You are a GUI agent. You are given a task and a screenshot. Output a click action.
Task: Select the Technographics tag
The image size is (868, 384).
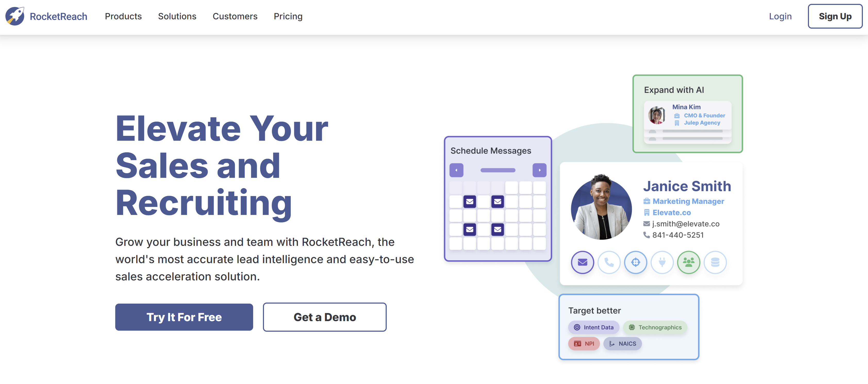(655, 327)
